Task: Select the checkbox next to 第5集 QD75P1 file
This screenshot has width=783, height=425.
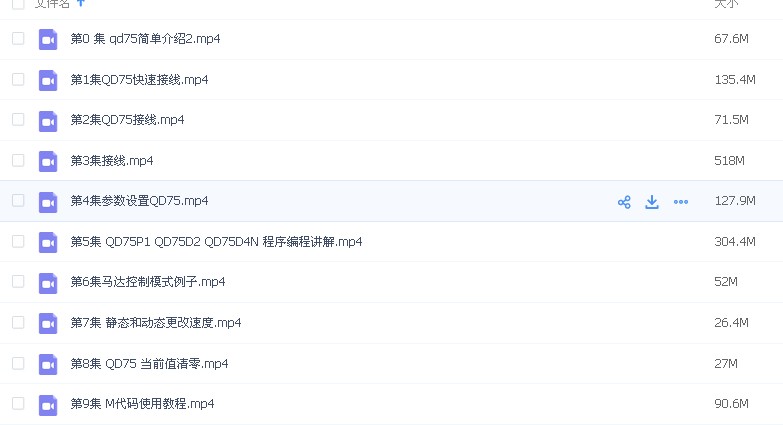Action: click(x=18, y=241)
